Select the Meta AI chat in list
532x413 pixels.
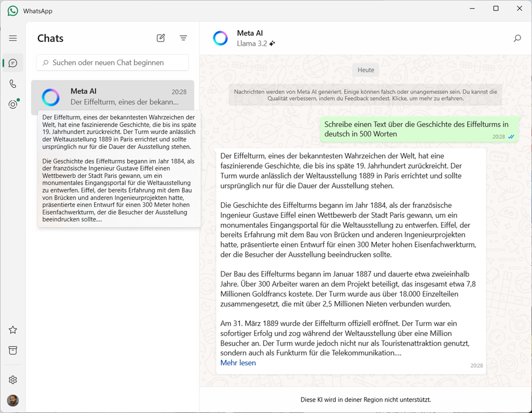[113, 97]
